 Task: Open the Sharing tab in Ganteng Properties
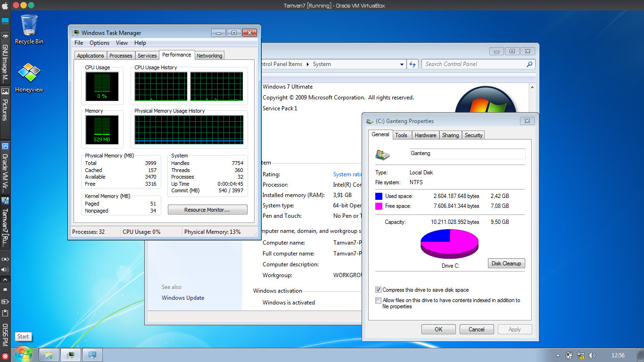(x=450, y=135)
